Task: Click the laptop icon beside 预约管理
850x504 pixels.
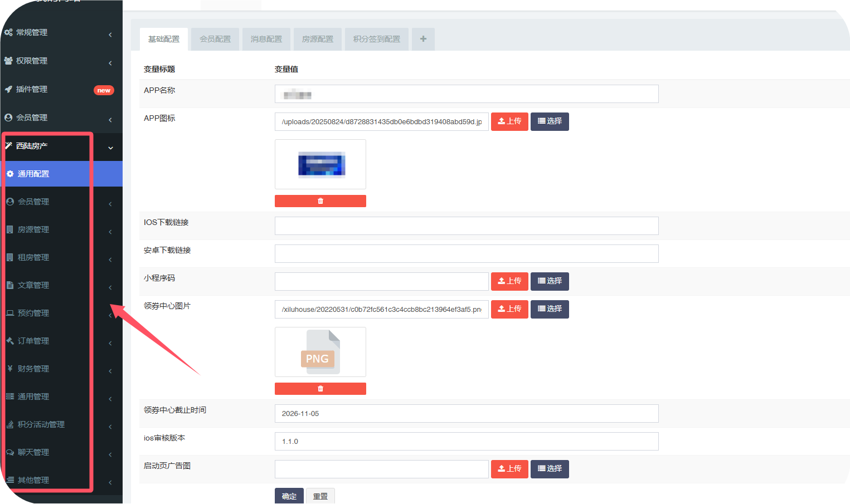Action: (x=10, y=313)
